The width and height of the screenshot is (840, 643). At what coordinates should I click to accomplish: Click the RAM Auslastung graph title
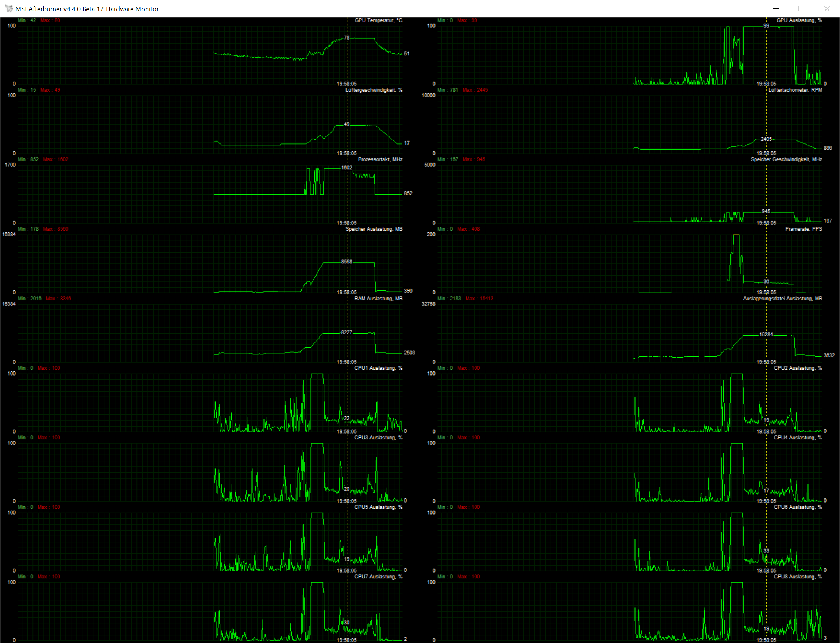click(378, 299)
